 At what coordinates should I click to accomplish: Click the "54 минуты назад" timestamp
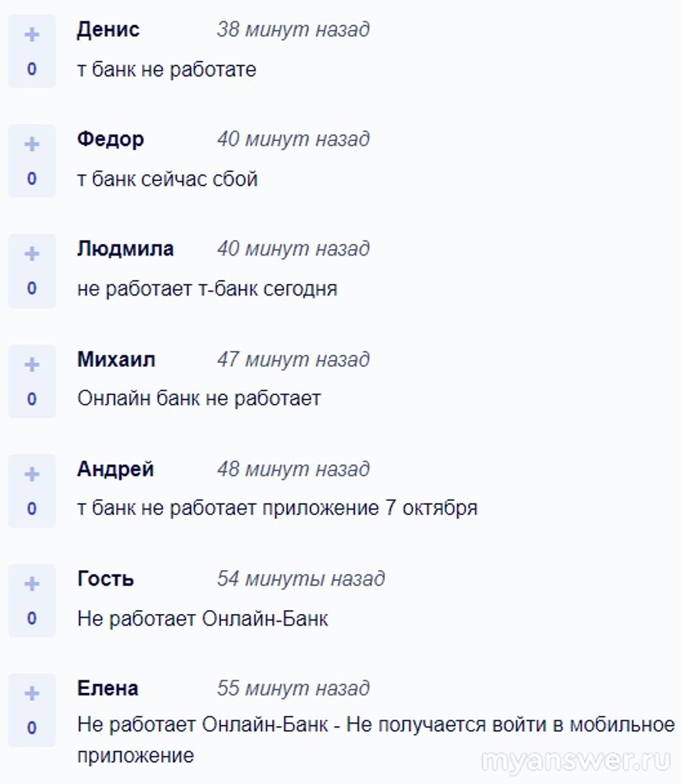click(x=301, y=579)
